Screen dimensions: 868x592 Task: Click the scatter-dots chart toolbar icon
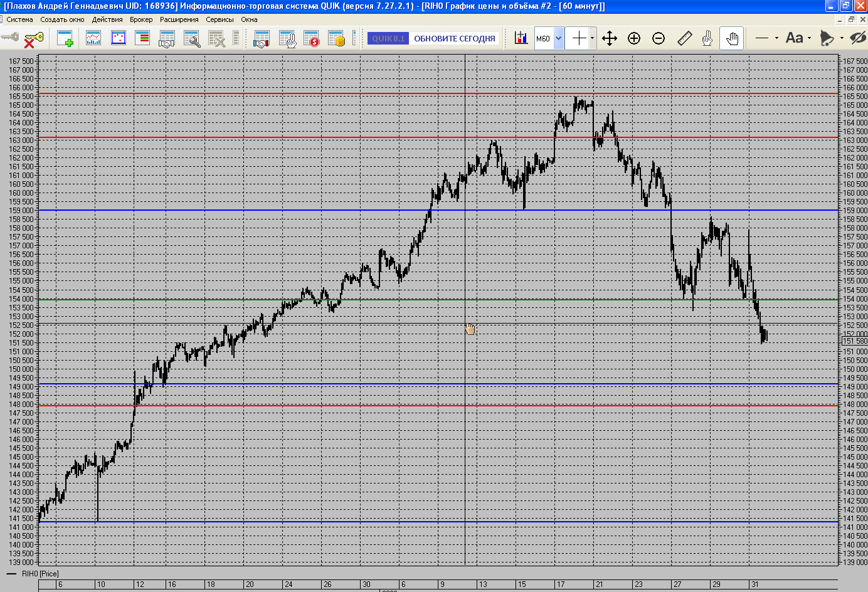click(x=118, y=38)
